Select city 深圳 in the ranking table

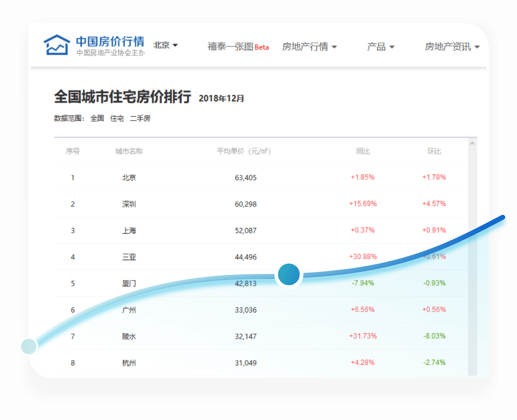point(129,204)
